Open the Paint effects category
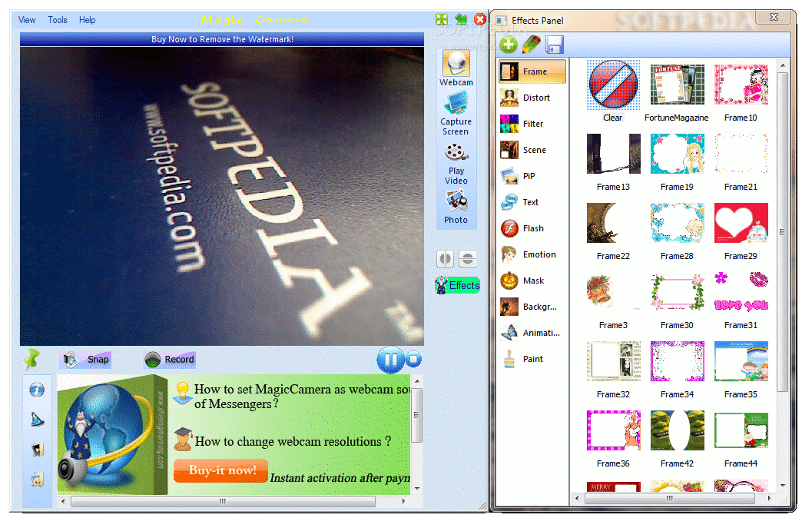 coord(532,359)
